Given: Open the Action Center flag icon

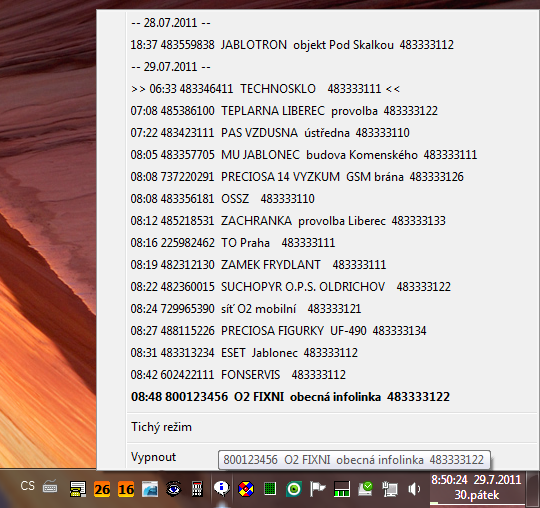Looking at the screenshot, I should pos(318,489).
